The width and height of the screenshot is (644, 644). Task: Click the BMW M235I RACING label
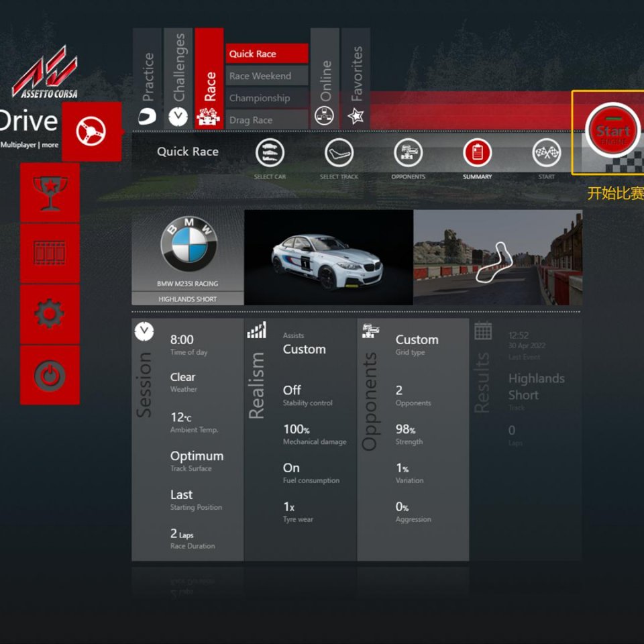(188, 284)
